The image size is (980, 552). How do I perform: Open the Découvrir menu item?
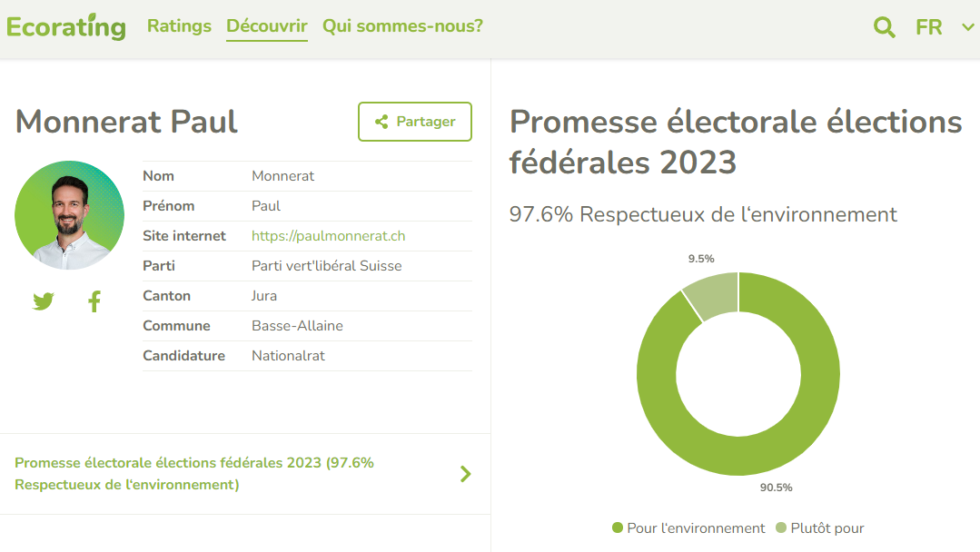(267, 26)
